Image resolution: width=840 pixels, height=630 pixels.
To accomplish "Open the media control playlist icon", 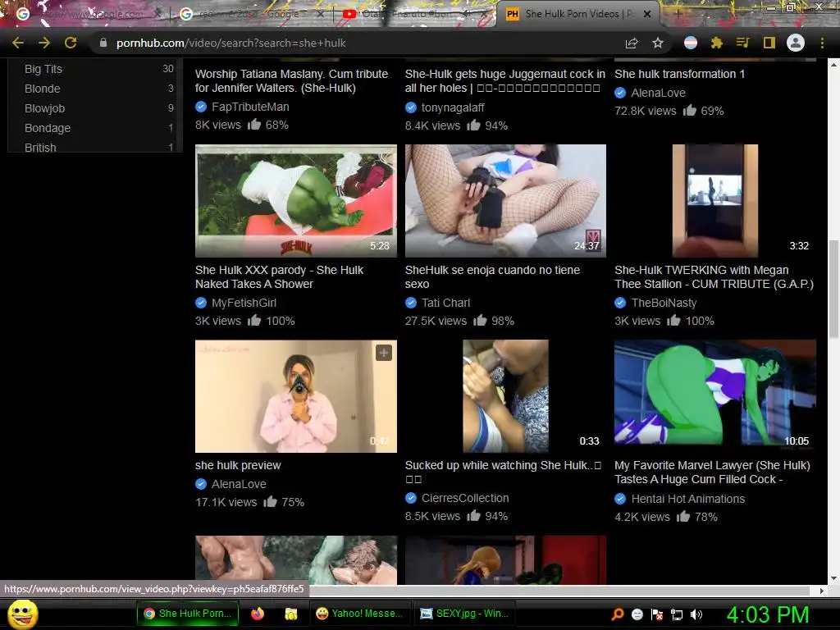I will (x=743, y=43).
